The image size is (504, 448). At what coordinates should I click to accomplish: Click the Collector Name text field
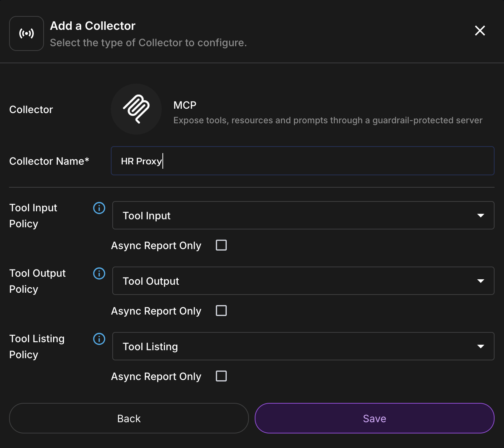(302, 161)
